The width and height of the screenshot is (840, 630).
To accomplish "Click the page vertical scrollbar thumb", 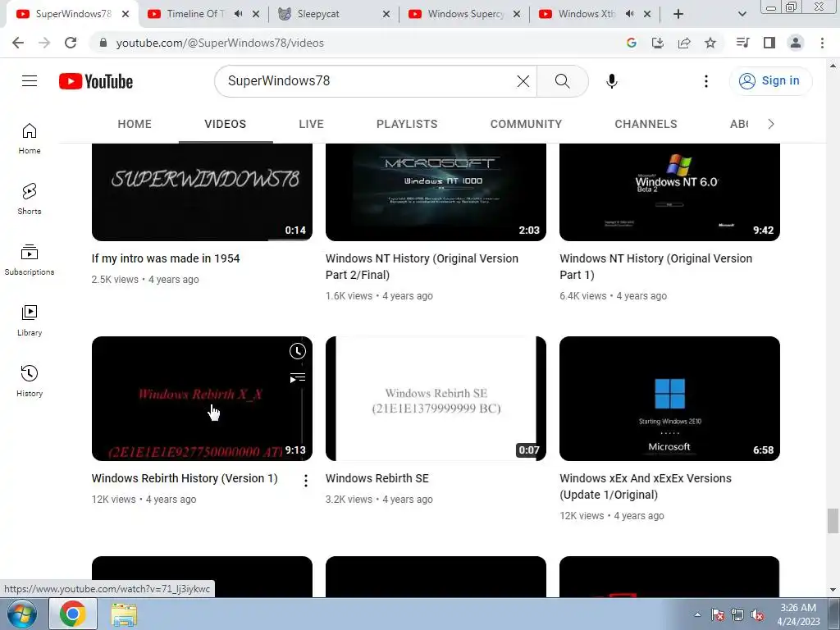I will [x=833, y=521].
